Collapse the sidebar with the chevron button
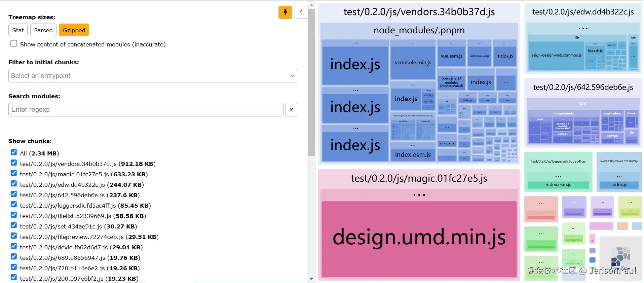 (x=301, y=12)
